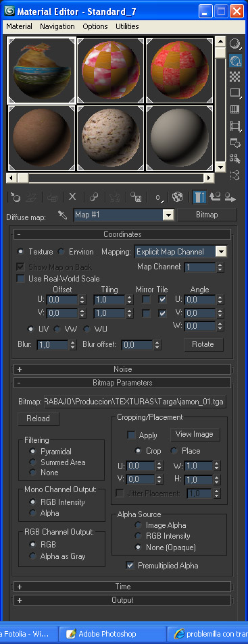Click the Sample Type sphere icon
Screen dimensions: 248x644
point(235,43)
